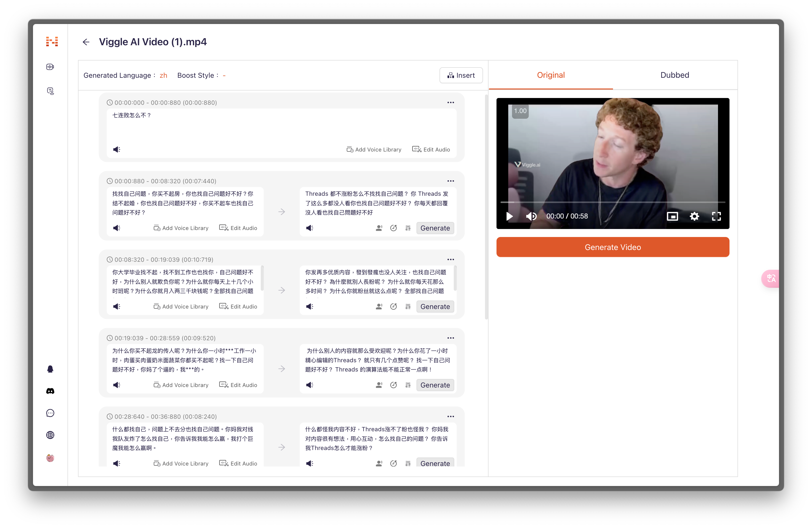The height and width of the screenshot is (528, 812).
Task: Edit Audio for 00:19:039 segment
Action: 238,385
